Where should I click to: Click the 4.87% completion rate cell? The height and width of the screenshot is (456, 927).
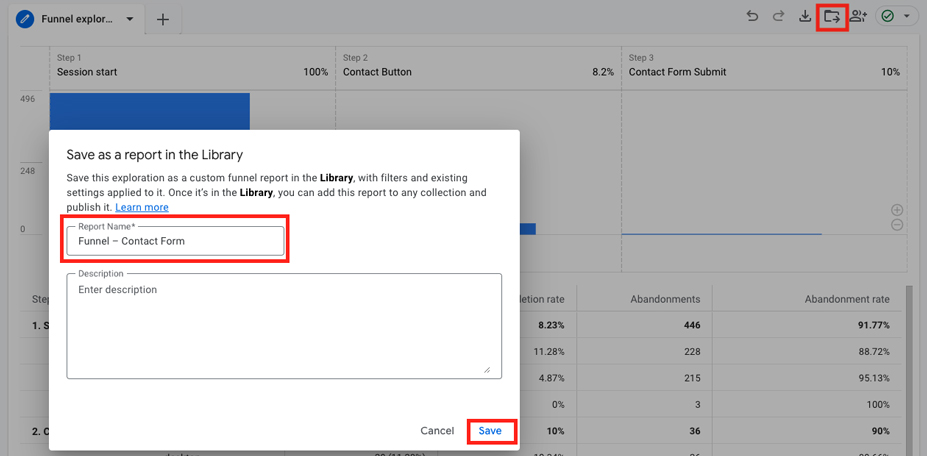(x=549, y=378)
